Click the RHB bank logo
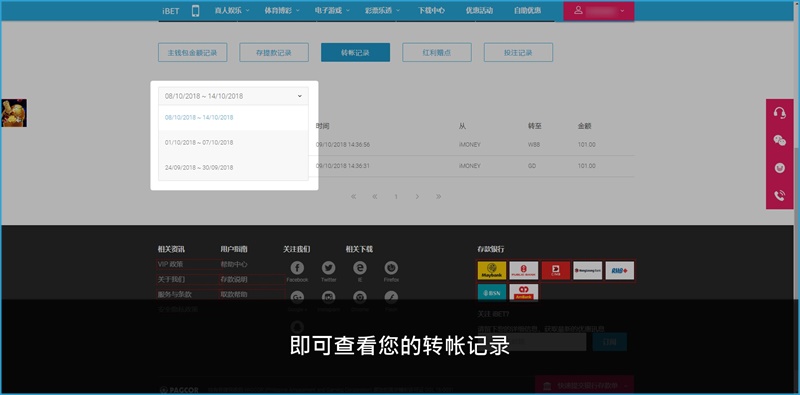Viewport: 800px width, 395px height. [x=620, y=270]
